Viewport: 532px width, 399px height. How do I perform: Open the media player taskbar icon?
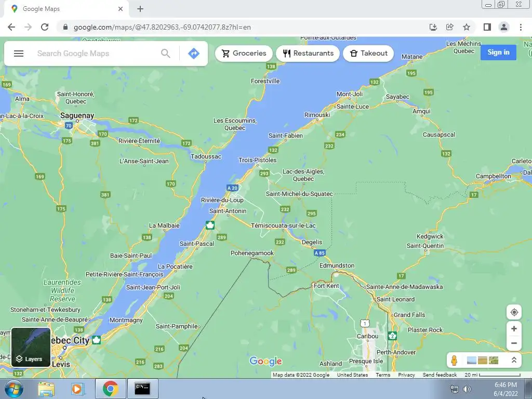click(x=77, y=389)
